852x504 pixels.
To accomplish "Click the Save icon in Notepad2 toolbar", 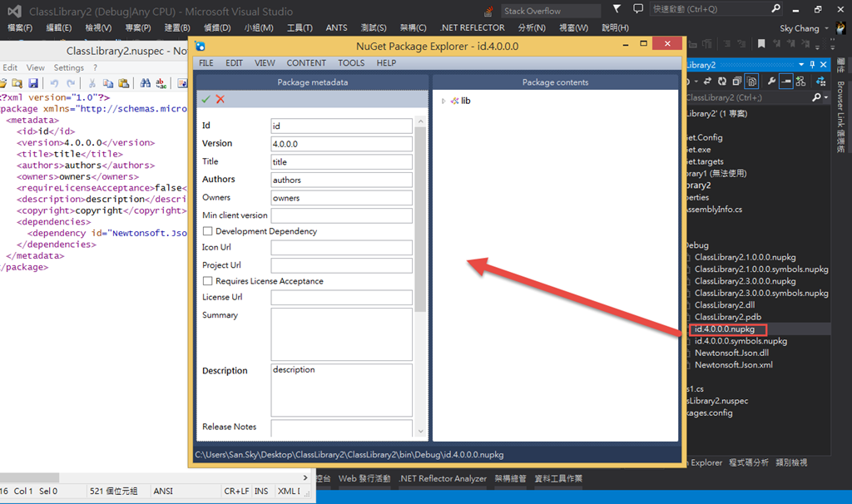I will [33, 83].
